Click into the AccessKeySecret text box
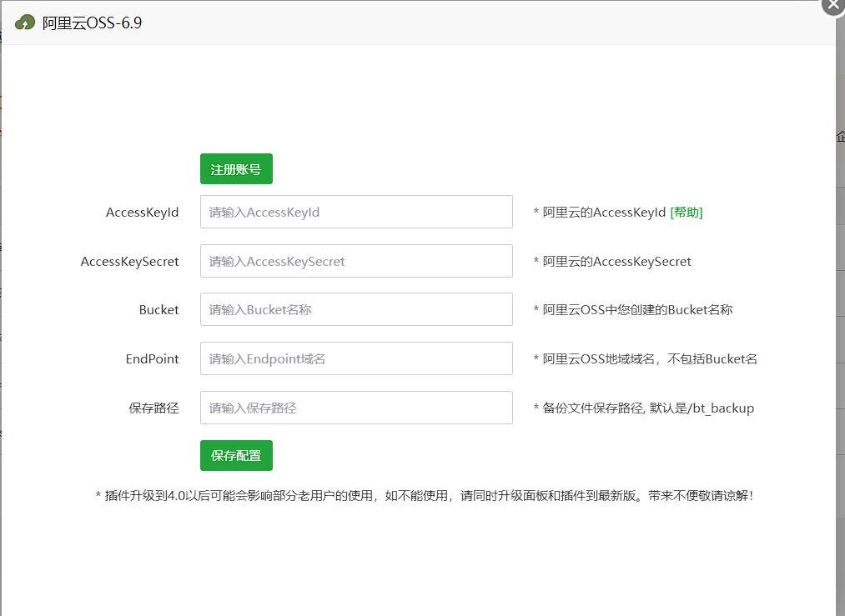Screen dimensions: 845x616 (356, 261)
